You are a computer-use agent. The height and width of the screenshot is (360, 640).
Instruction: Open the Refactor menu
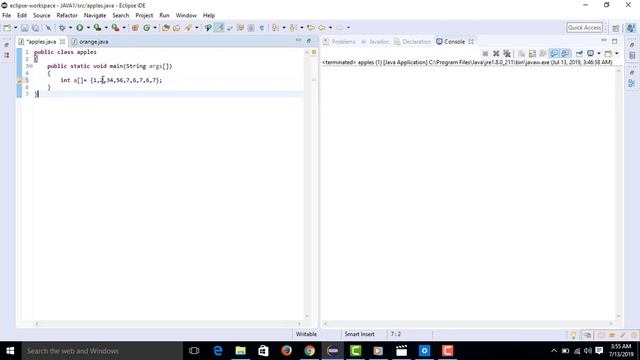(67, 15)
